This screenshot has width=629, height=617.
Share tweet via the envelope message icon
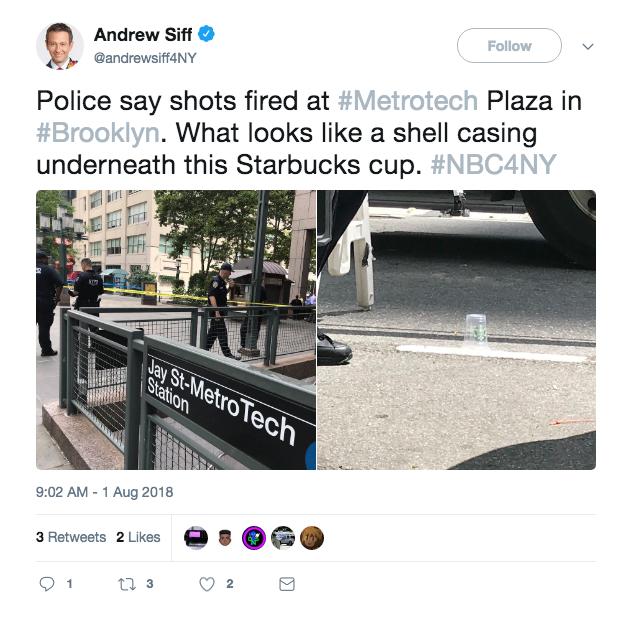(287, 584)
